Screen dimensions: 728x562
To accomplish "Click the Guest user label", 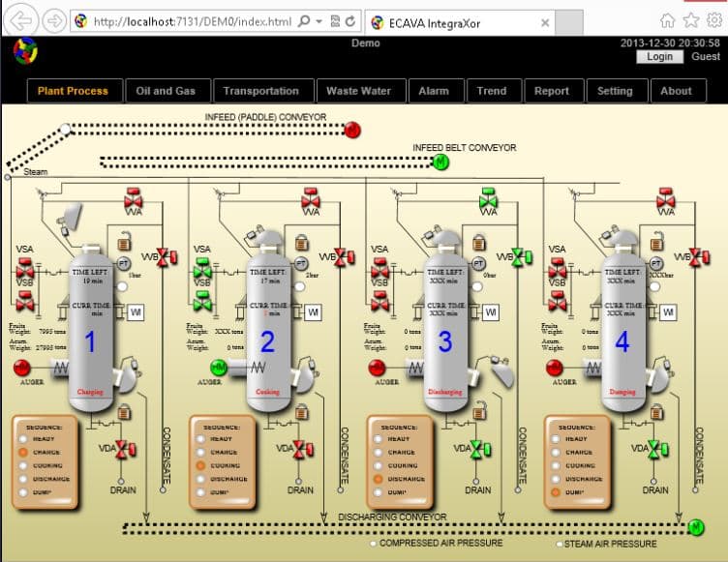I will (x=705, y=57).
